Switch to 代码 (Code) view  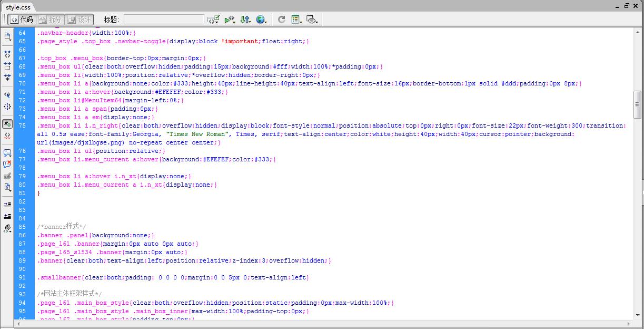(x=22, y=20)
